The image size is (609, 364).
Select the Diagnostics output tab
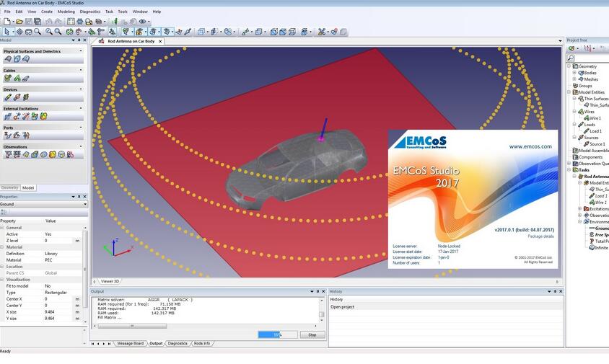pyautogui.click(x=178, y=343)
